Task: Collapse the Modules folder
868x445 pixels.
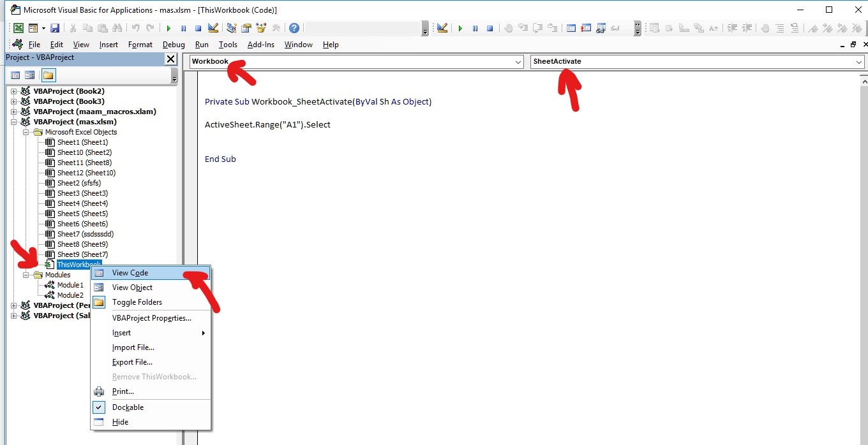Action: [26, 275]
